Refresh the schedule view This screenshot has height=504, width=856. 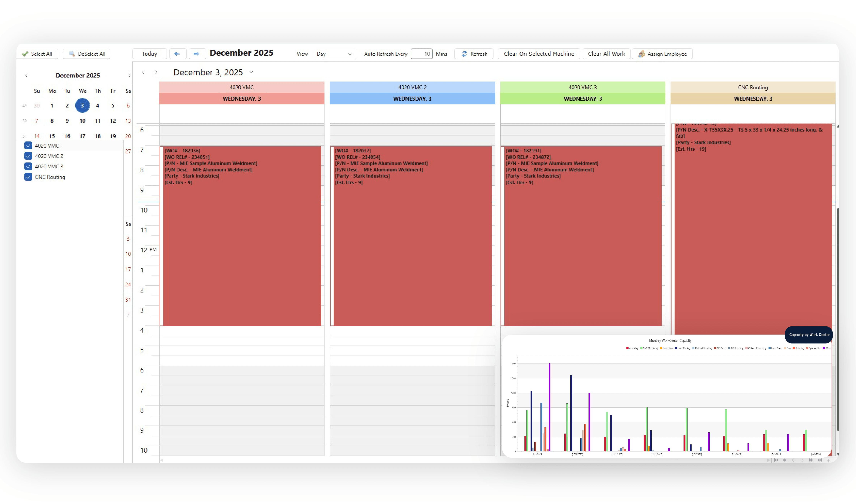pyautogui.click(x=474, y=54)
